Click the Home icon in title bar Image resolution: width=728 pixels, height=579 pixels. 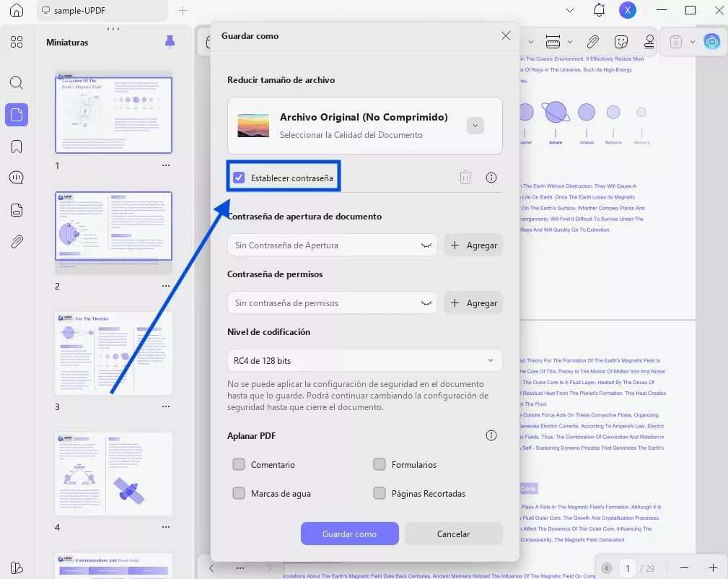pos(17,10)
